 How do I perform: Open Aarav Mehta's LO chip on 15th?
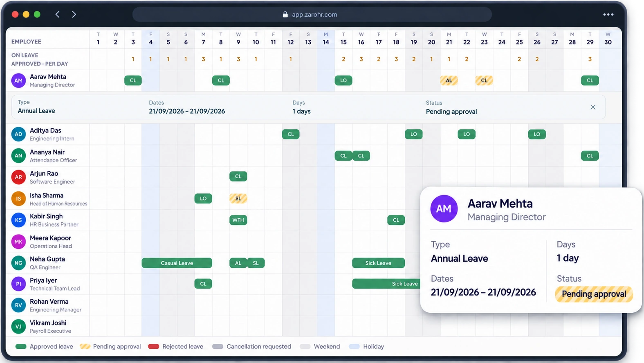tap(343, 81)
